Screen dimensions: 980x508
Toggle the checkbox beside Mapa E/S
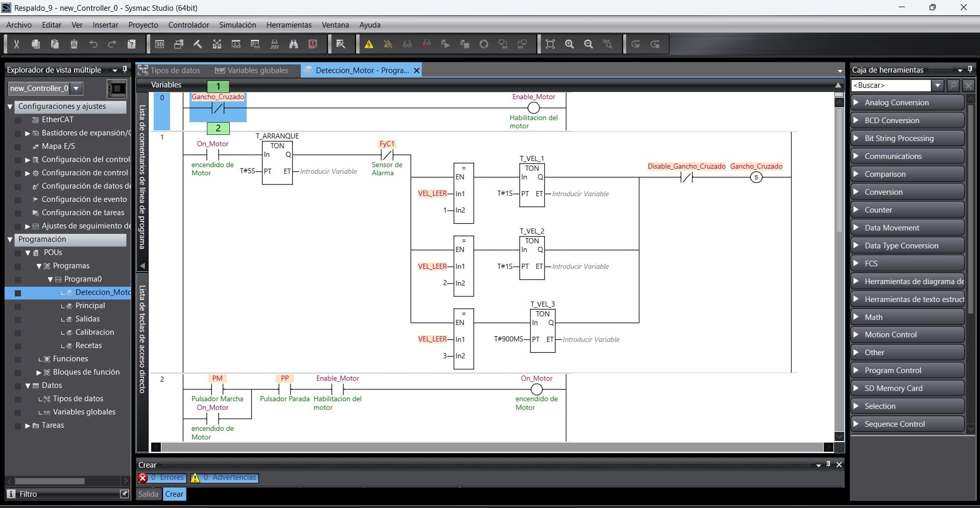click(x=18, y=147)
